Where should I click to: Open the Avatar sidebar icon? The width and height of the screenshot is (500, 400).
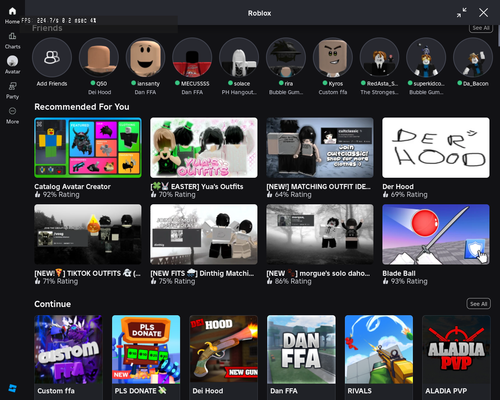point(12,61)
